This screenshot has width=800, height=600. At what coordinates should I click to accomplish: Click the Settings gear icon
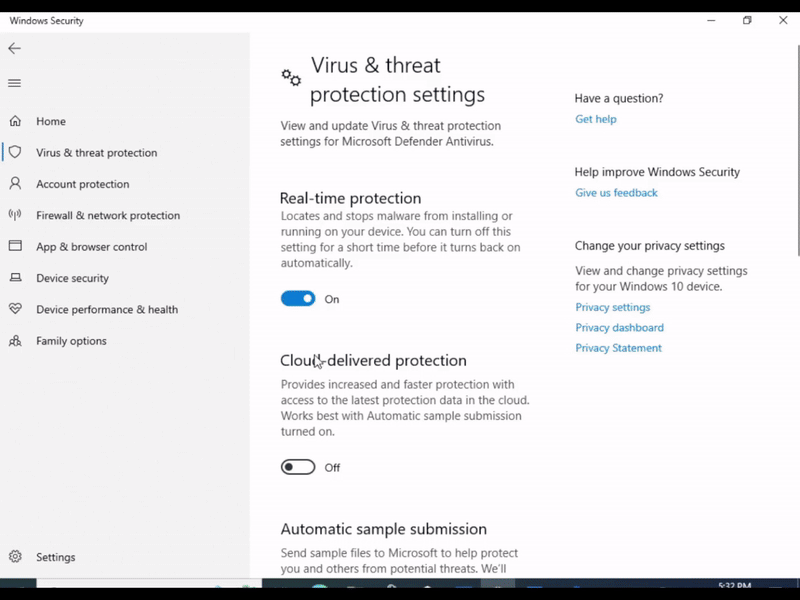(15, 557)
